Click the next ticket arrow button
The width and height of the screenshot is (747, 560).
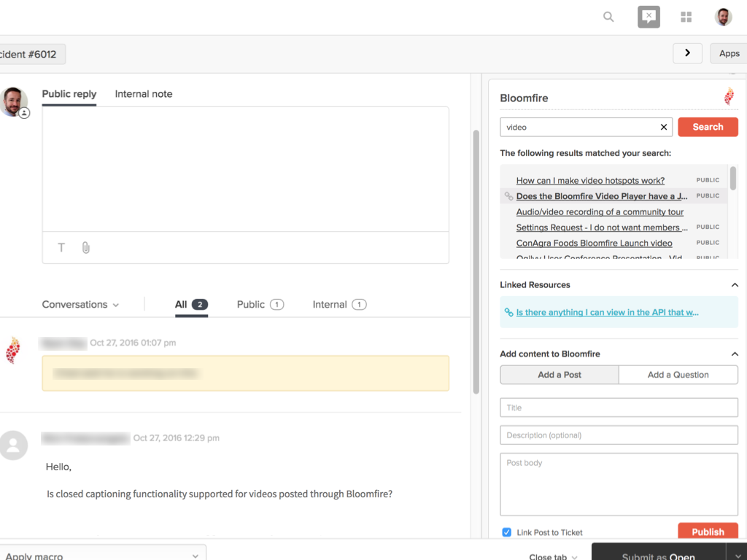[687, 53]
